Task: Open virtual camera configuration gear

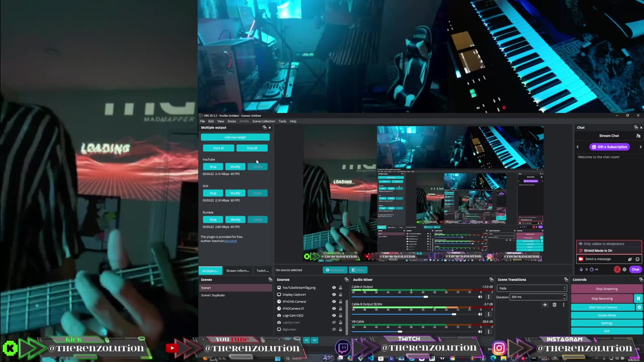Action: click(639, 307)
